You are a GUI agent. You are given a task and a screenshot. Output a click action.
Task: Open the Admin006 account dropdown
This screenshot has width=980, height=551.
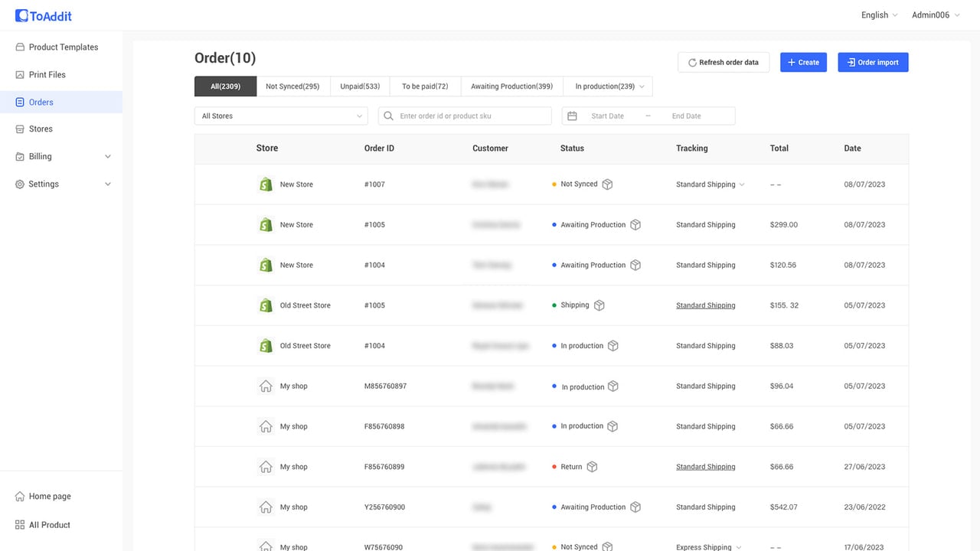pyautogui.click(x=936, y=15)
